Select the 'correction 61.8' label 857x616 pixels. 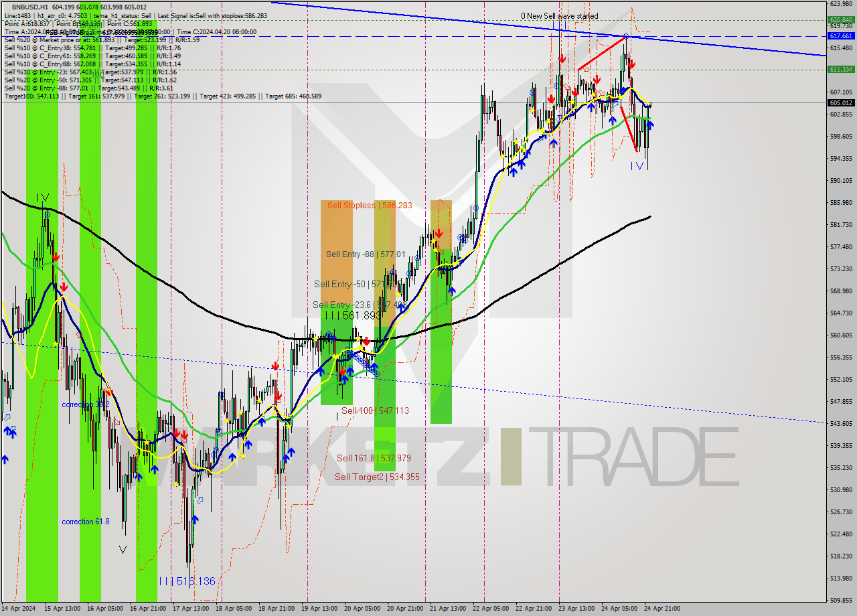[85, 522]
